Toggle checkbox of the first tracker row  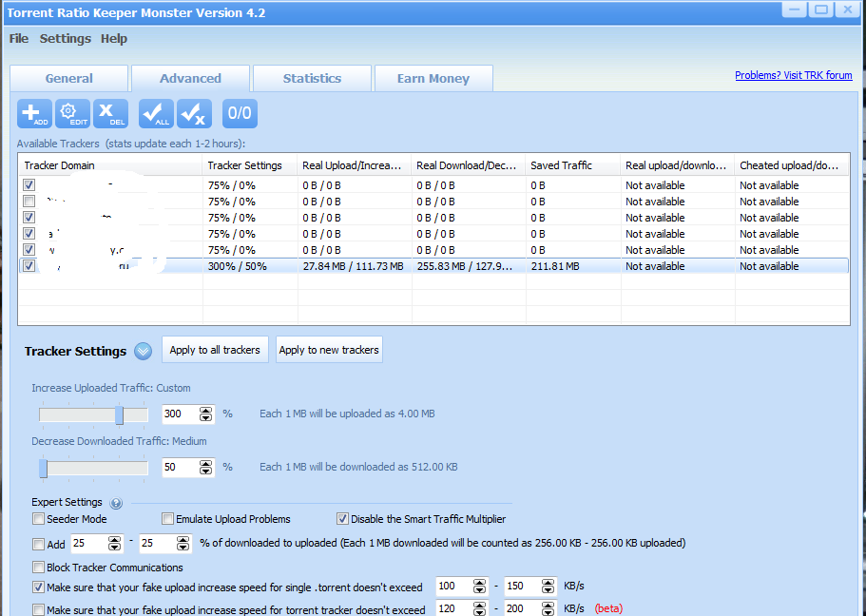point(29,185)
